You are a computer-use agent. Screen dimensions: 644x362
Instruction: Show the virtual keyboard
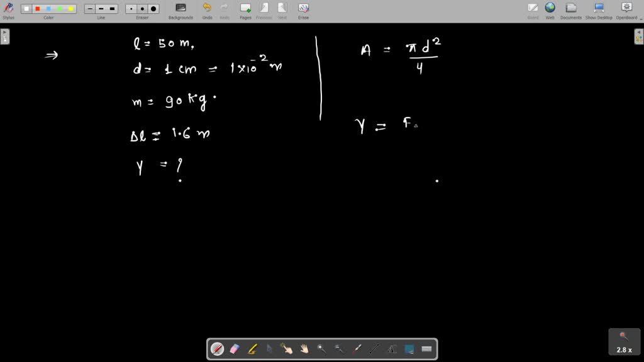427,349
